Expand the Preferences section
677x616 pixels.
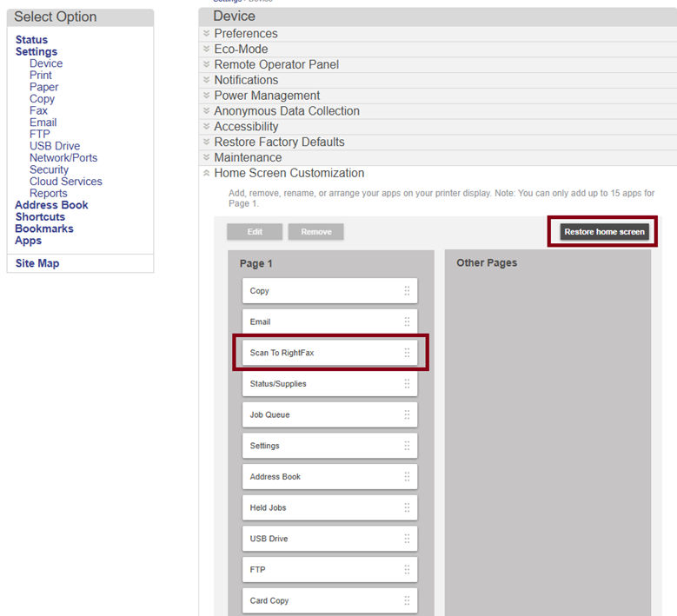[246, 34]
